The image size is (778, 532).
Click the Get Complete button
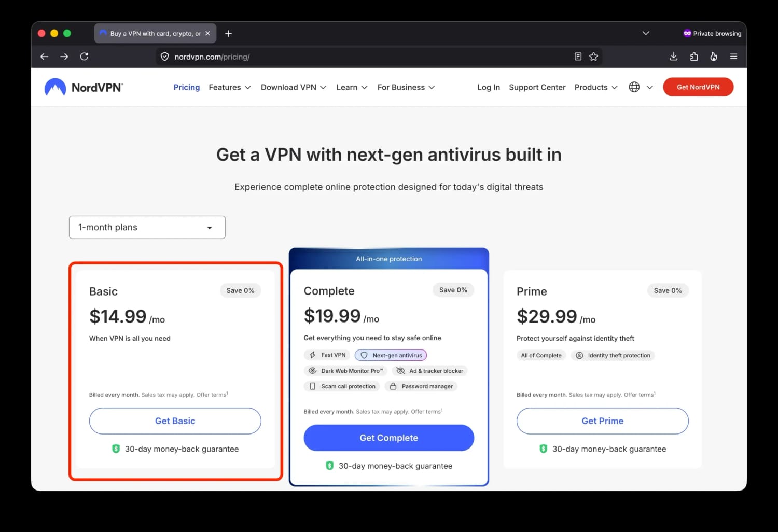coord(389,438)
